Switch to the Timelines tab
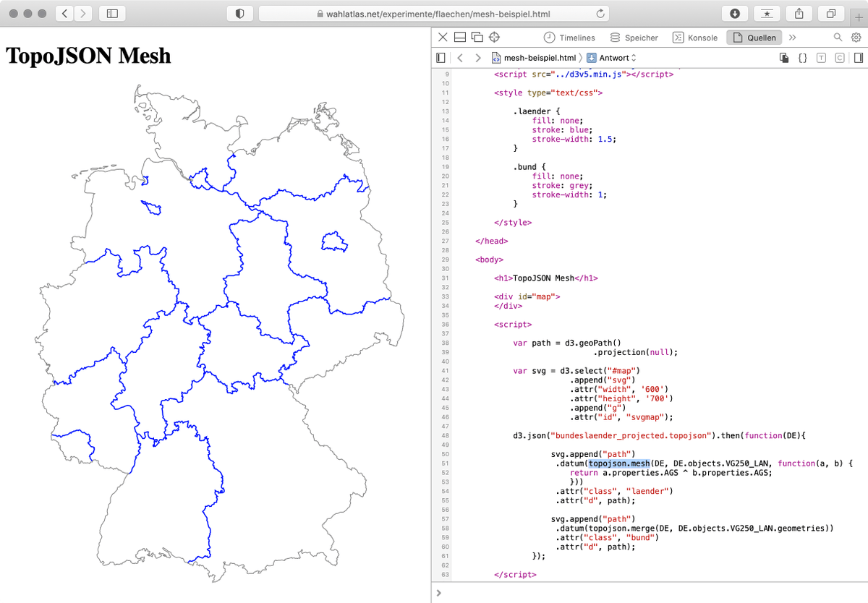The width and height of the screenshot is (868, 603). (x=569, y=38)
